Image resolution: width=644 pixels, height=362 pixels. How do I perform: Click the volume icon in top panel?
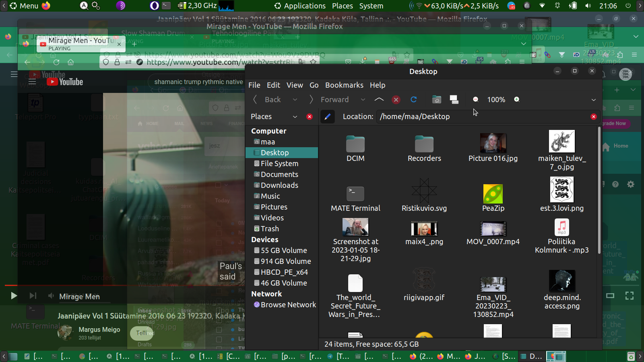pyautogui.click(x=588, y=6)
